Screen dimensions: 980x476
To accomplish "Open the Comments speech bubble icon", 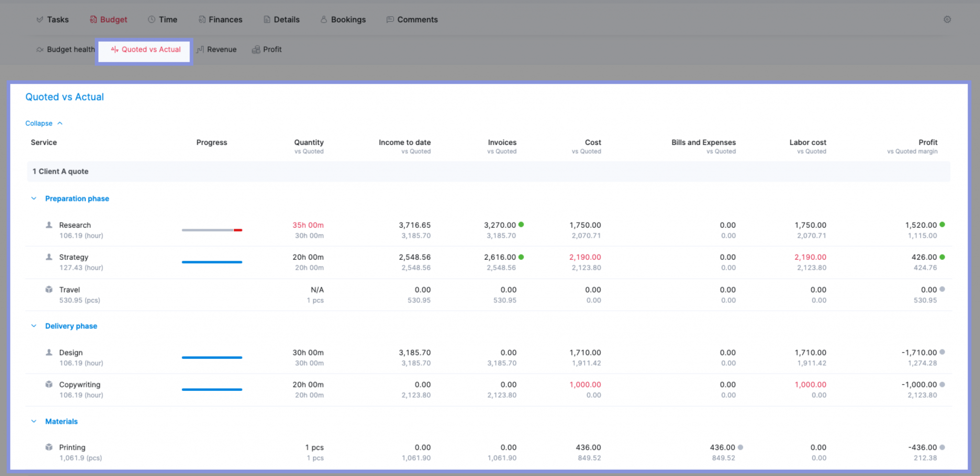I will click(390, 19).
